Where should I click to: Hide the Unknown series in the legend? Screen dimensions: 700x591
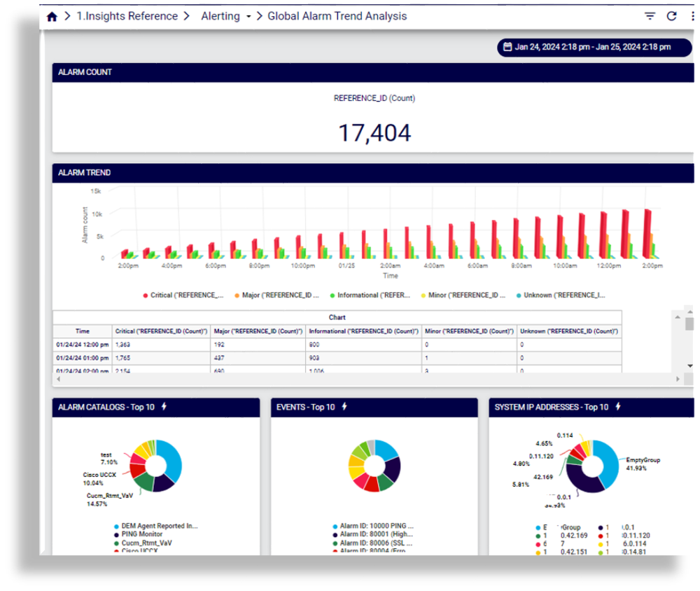561,295
